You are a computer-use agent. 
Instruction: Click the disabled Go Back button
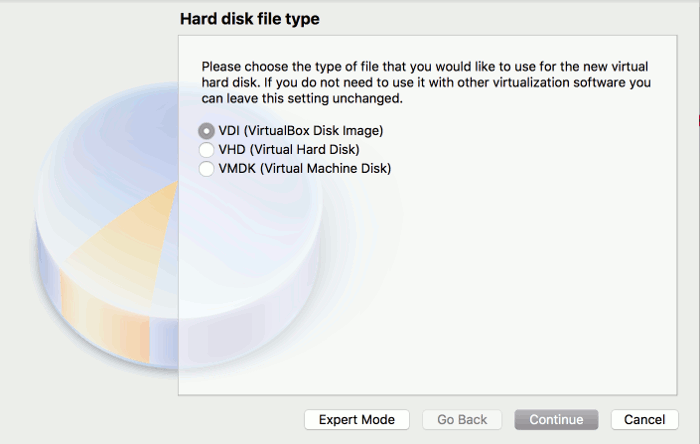click(x=462, y=420)
